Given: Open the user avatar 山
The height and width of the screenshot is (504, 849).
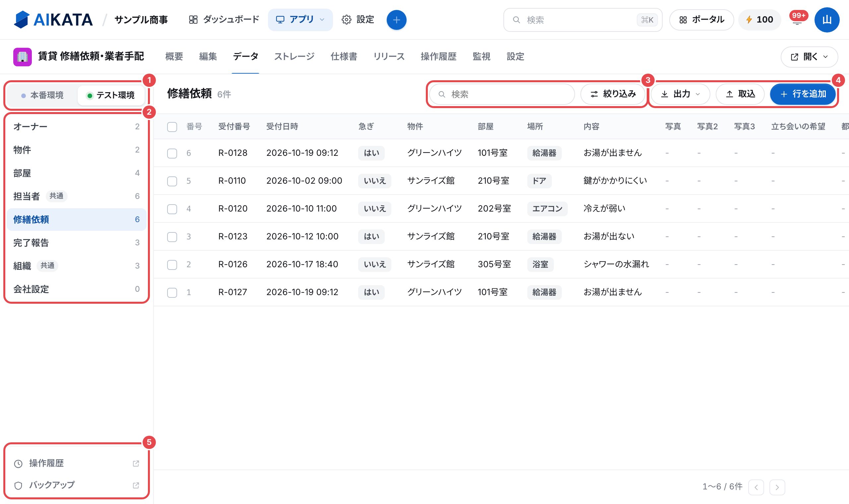Looking at the screenshot, I should click(x=827, y=20).
